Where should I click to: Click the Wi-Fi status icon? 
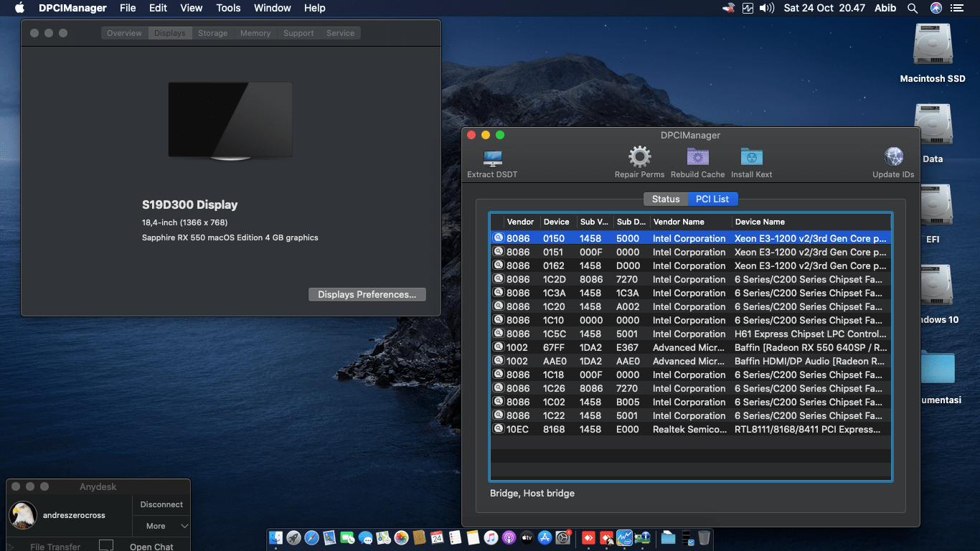(x=727, y=8)
